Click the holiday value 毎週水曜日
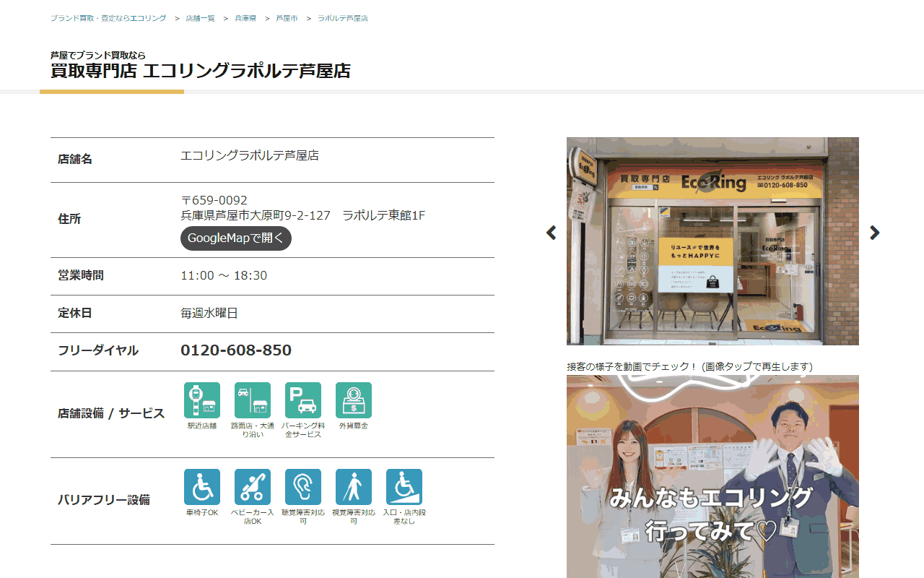Screen dimensions: 924x578 pyautogui.click(x=209, y=313)
